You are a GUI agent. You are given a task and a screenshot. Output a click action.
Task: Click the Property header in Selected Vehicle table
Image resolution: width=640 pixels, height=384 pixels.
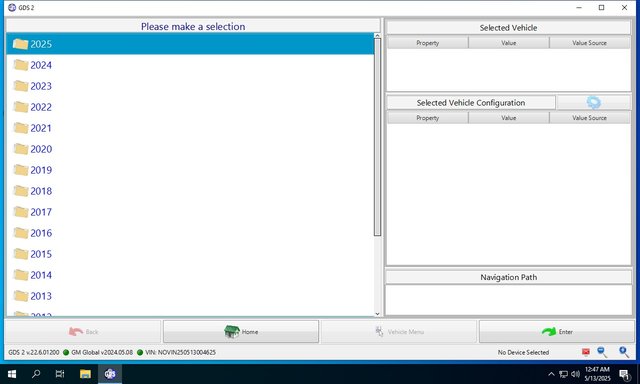[x=427, y=43]
